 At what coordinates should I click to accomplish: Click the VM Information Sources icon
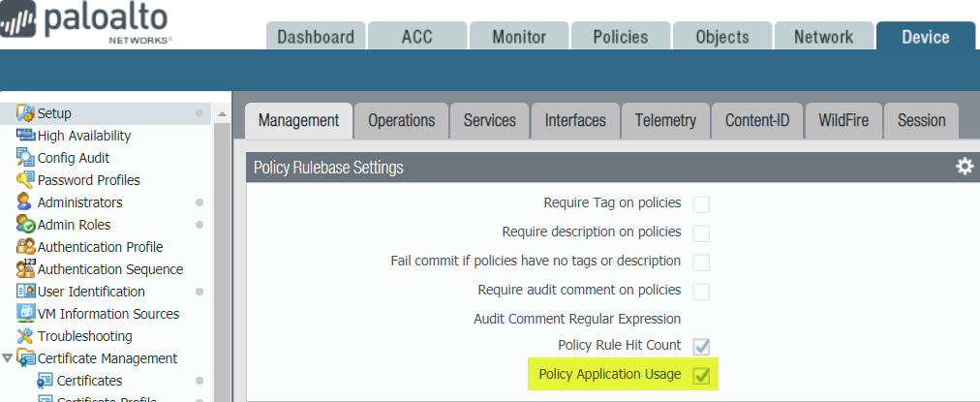(25, 314)
